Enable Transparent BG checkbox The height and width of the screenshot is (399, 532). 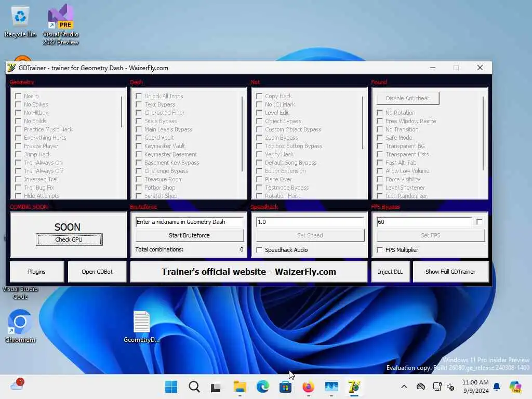coord(380,146)
